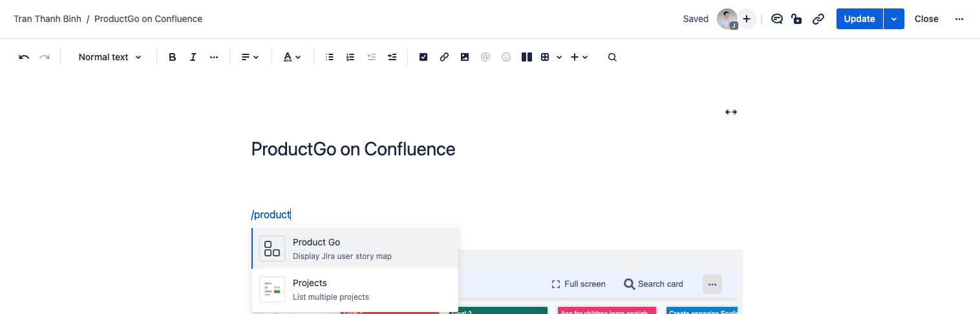
Task: Toggle bold formatting
Action: click(173, 57)
